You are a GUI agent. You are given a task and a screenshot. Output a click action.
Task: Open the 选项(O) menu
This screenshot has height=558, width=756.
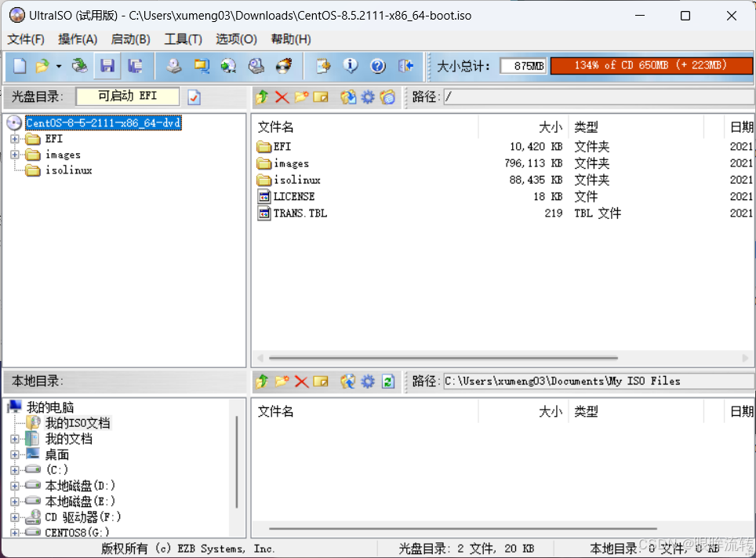tap(236, 39)
